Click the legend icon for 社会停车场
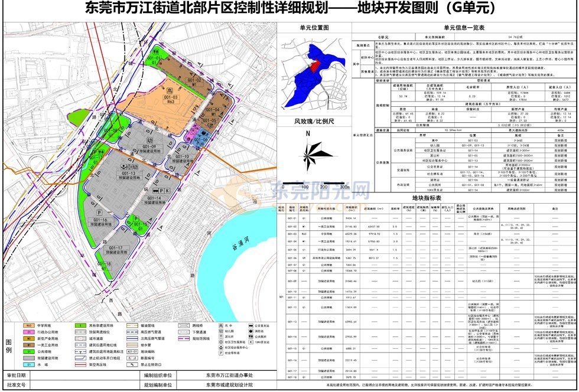Viewport: 579px width, 392px height. pos(220,353)
